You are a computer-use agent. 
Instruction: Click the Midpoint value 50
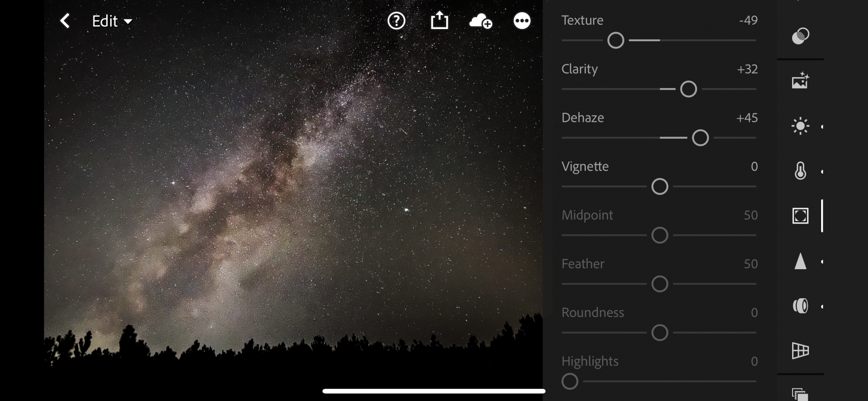click(751, 215)
